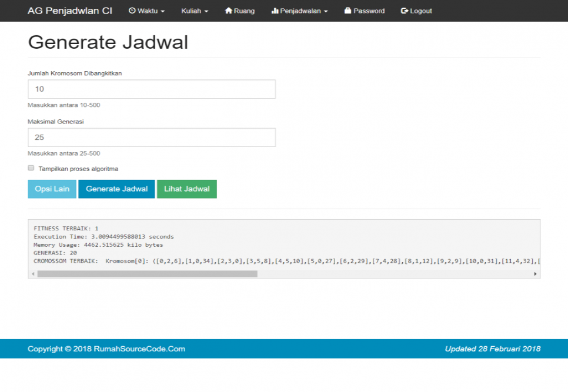The width and height of the screenshot is (568, 392).
Task: Click the home icon for Ruang
Action: coord(229,11)
